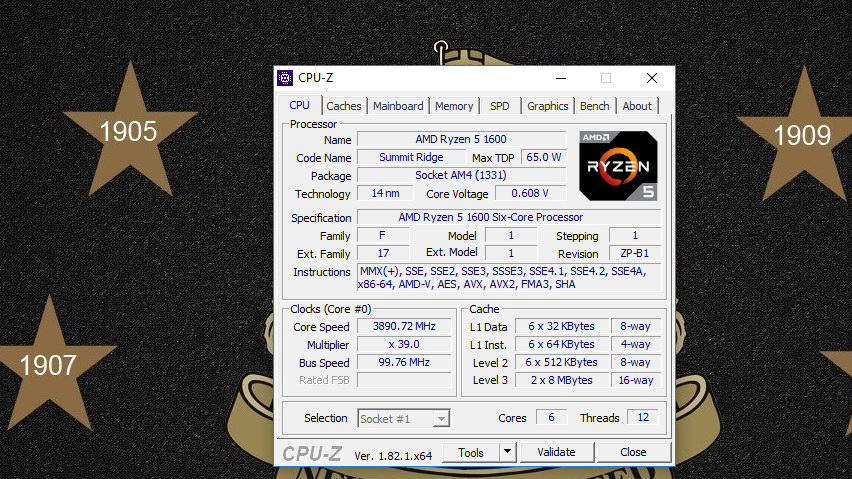The image size is (852, 479).
Task: Click the 14 nm technology value
Action: point(385,193)
